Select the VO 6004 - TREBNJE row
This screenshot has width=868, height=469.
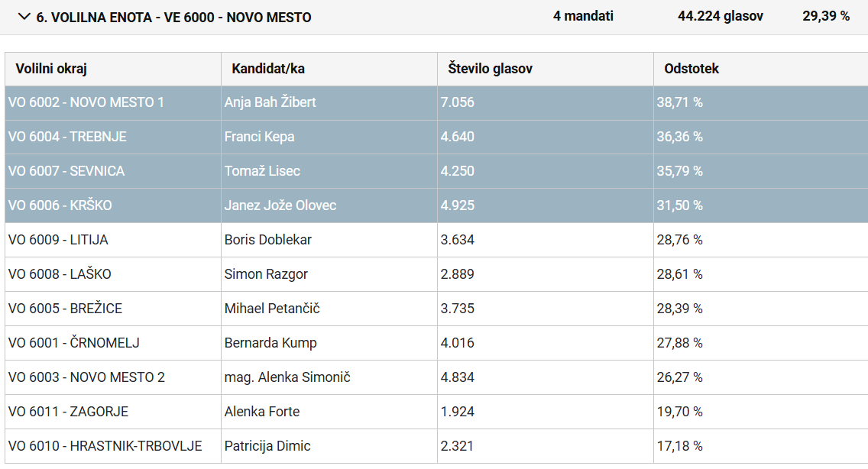(x=68, y=137)
